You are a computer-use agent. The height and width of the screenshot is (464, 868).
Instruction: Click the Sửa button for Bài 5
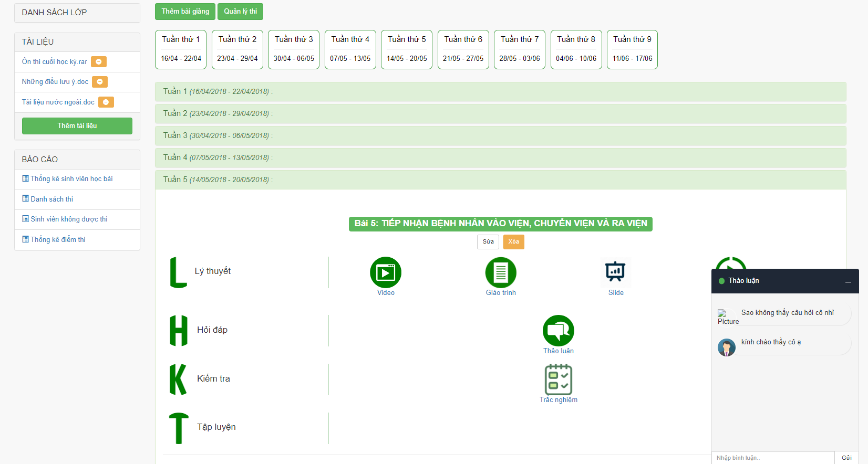[488, 242]
